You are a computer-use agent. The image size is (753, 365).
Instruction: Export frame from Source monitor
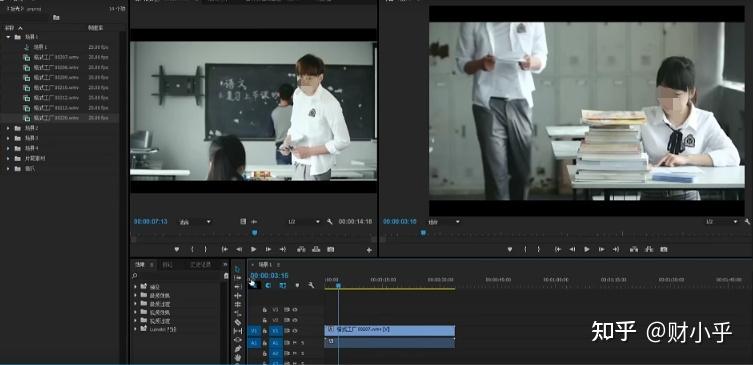tap(331, 249)
